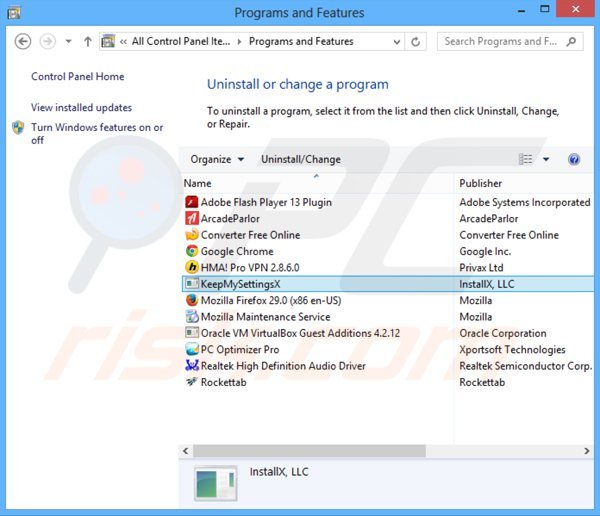Click the Google Chrome program icon

point(192,251)
